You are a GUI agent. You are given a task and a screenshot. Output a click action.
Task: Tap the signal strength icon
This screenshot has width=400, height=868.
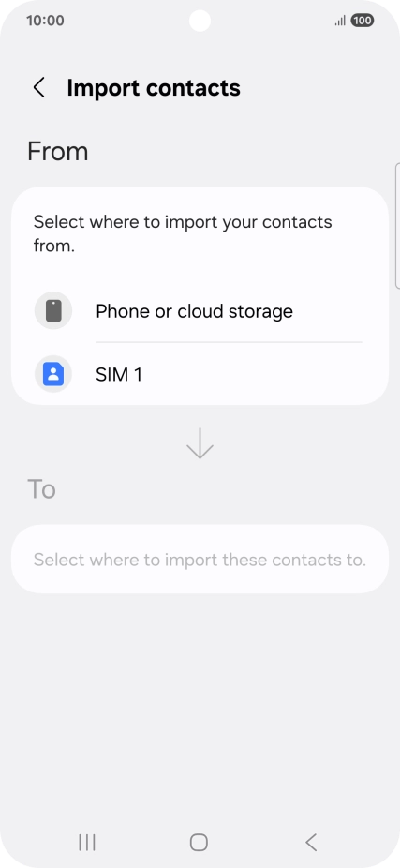point(340,21)
